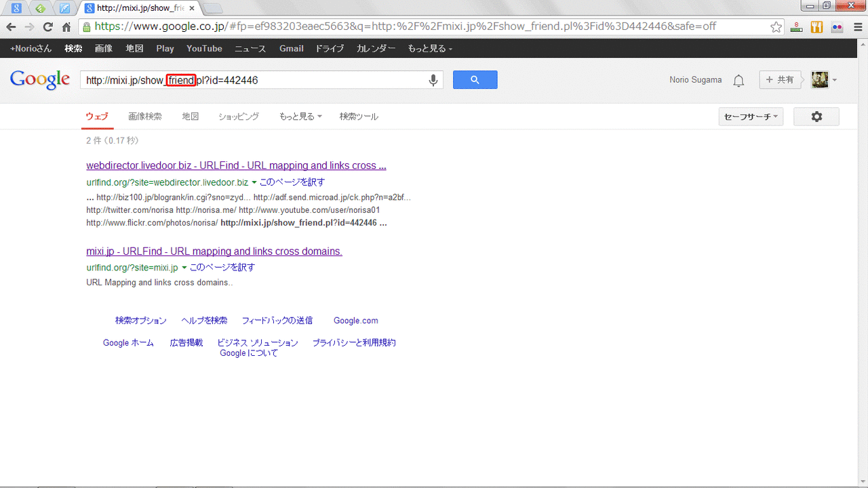Open ビジネス ソリューション footer link
The image size is (868, 488).
[x=258, y=343]
